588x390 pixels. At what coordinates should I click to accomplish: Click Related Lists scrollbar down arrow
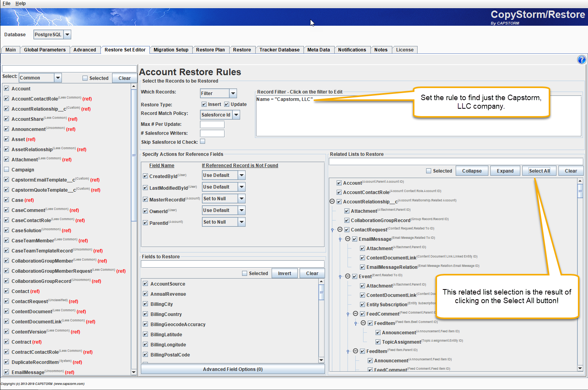[580, 368]
